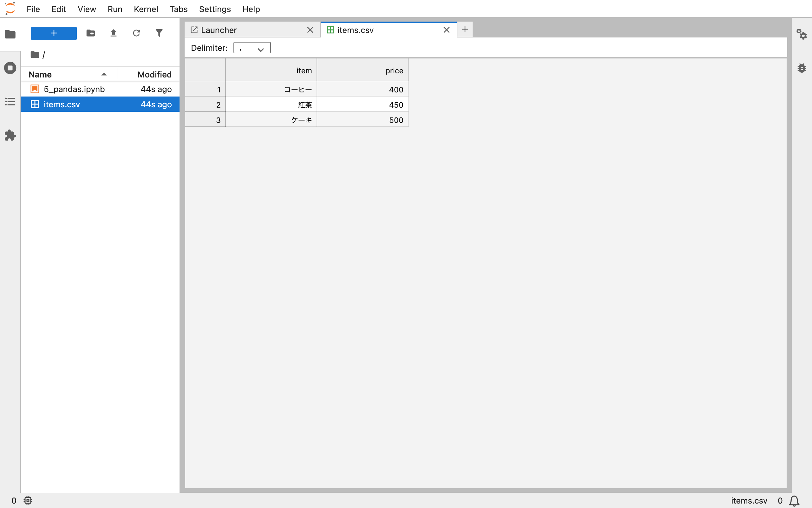The image size is (812, 508).
Task: Select the price cell 450
Action: pos(362,104)
